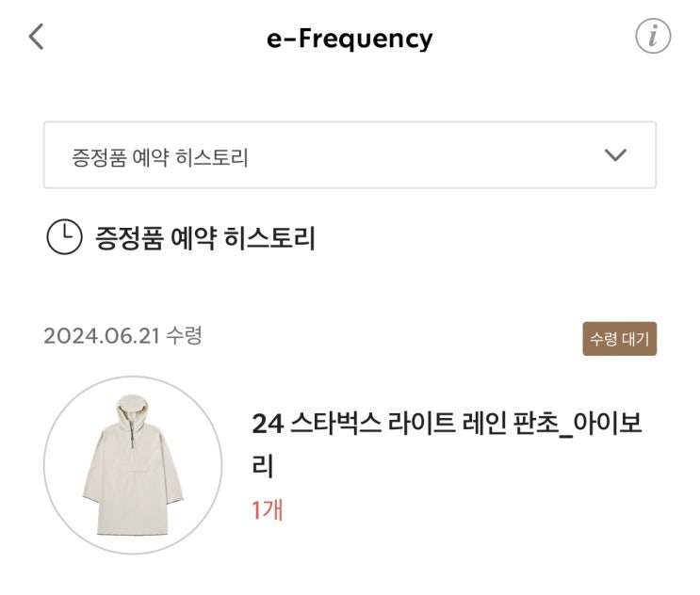This screenshot has height=595, width=700.
Task: Open 24 스타벅스 라이트 레인 판초 item name
Action: pyautogui.click(x=396, y=424)
